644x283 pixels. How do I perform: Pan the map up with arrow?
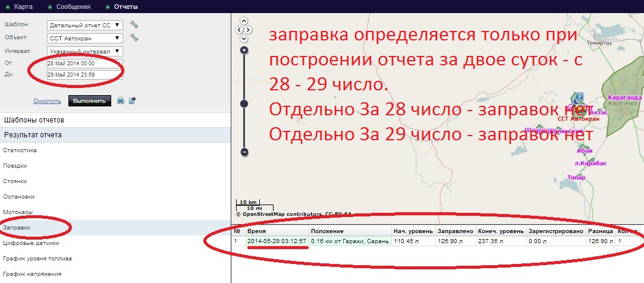point(244,20)
